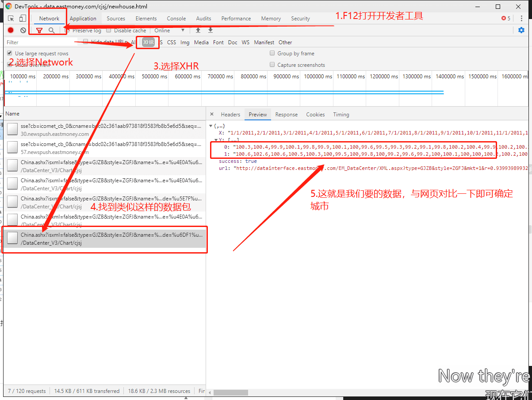This screenshot has width=532, height=400.
Task: Uncheck Use large request rows
Action: [10, 54]
